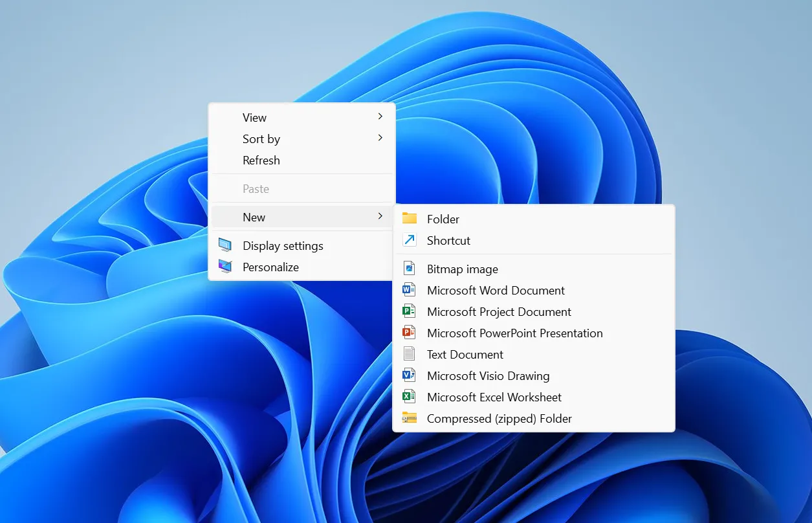Image resolution: width=812 pixels, height=523 pixels.
Task: Click the Microsoft Word Document icon
Action: (410, 290)
